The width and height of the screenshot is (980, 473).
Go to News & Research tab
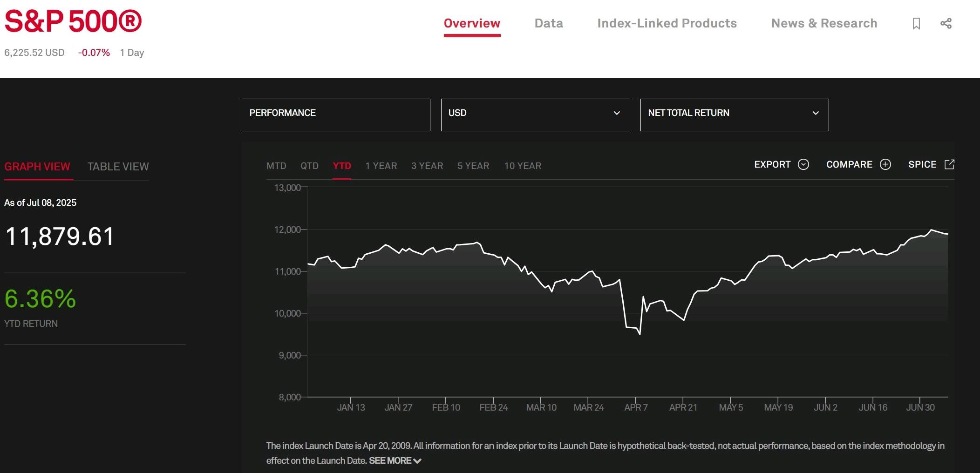824,23
